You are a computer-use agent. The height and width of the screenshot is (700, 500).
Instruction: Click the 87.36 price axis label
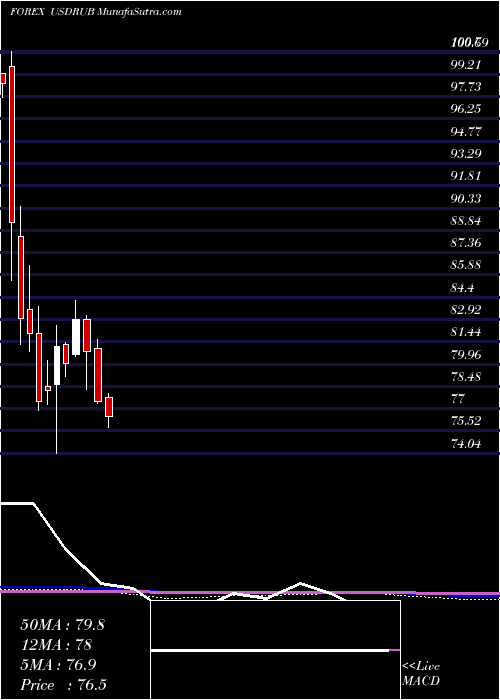pyautogui.click(x=466, y=243)
